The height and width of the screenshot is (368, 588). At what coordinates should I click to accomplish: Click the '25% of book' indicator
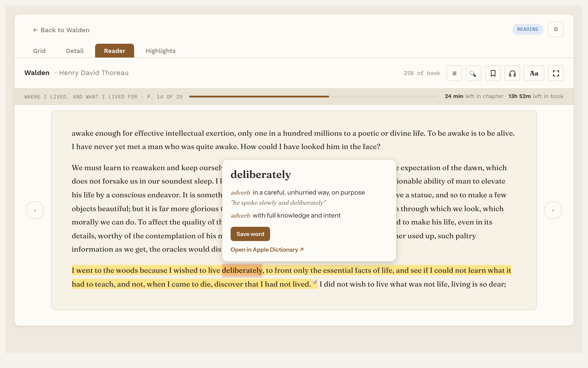pyautogui.click(x=422, y=73)
